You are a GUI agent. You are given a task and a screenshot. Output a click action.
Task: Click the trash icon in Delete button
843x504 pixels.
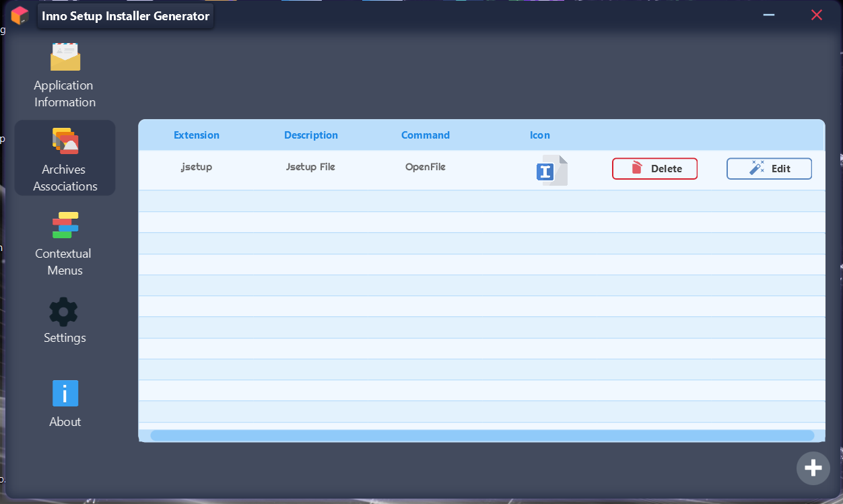click(x=637, y=168)
